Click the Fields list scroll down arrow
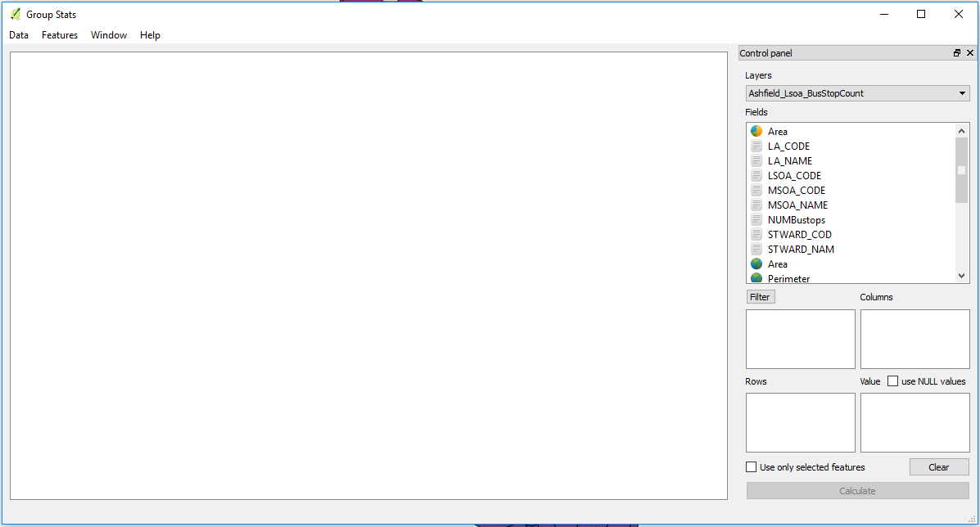This screenshot has height=527, width=980. (x=961, y=275)
